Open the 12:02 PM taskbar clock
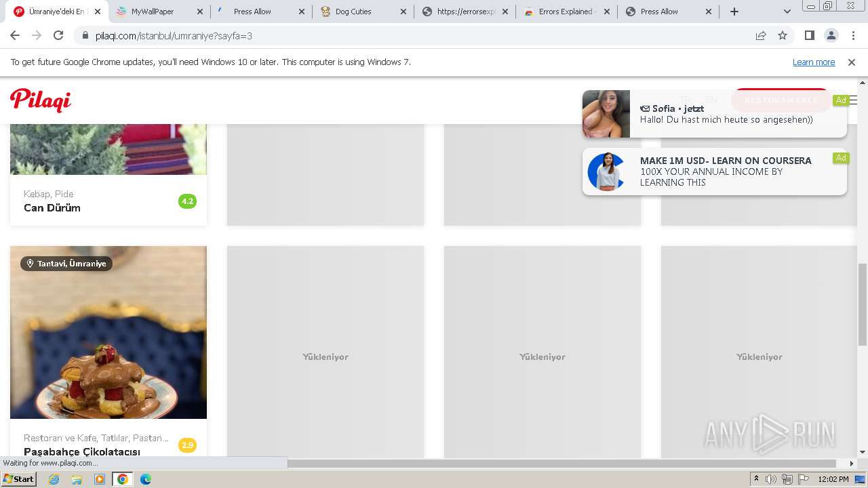This screenshot has width=868, height=488. pyautogui.click(x=833, y=479)
